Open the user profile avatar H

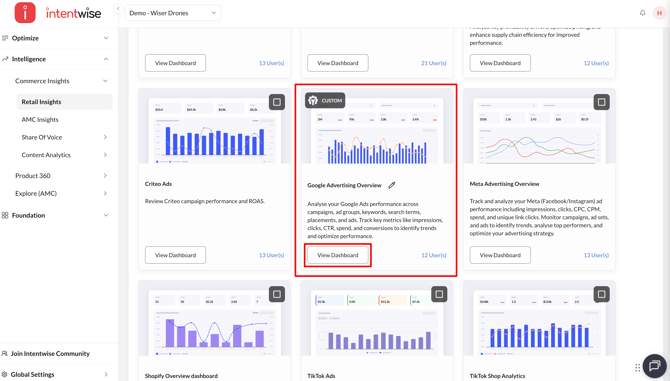click(659, 13)
